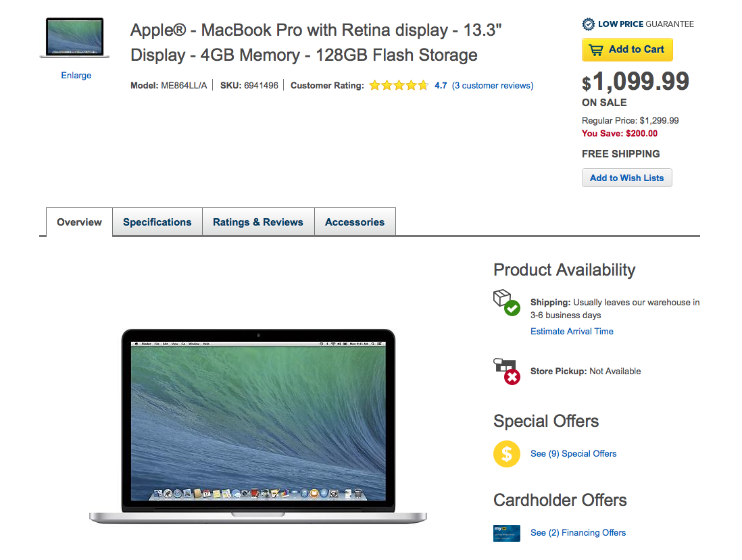Click the gold star rating icons
Screen dimensions: 742x560
[399, 86]
